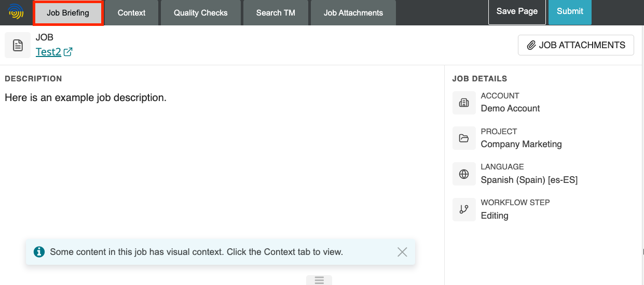Click the Workflow Step branch icon

coord(464,209)
